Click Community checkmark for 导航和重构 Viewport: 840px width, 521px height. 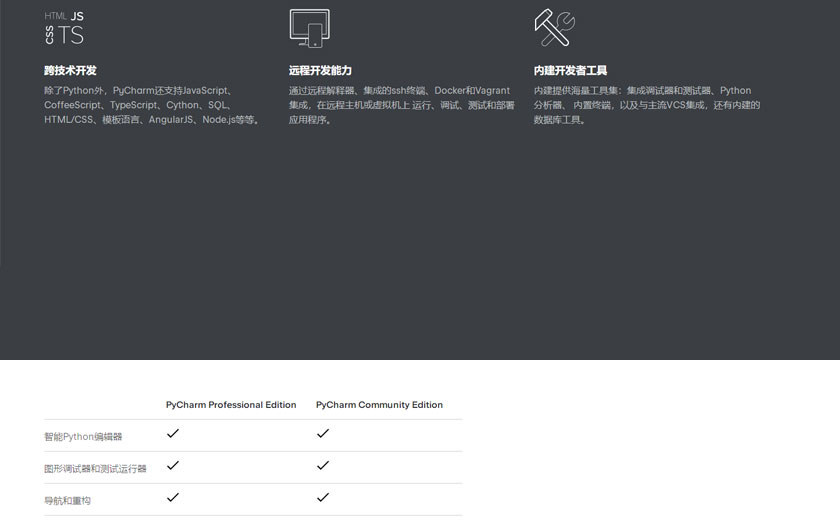pyautogui.click(x=322, y=497)
